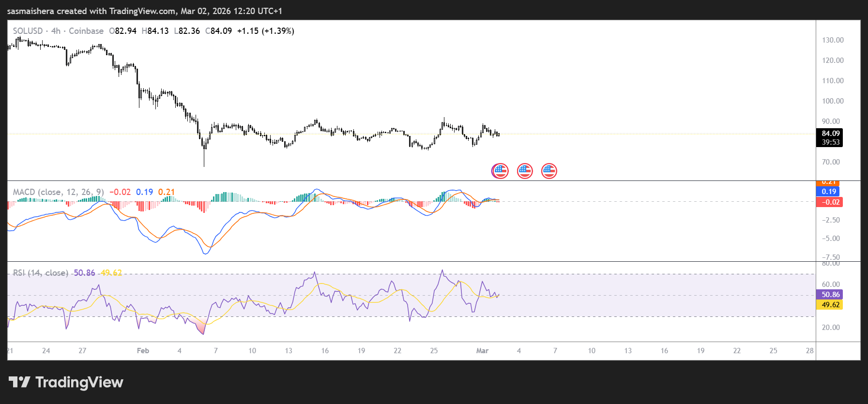Click the 39:53 candle countdown label
This screenshot has width=868, height=404.
[x=830, y=142]
